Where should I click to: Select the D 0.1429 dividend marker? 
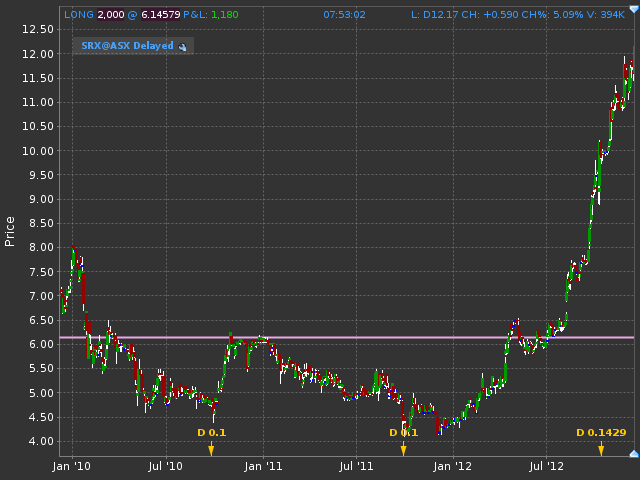point(601,441)
